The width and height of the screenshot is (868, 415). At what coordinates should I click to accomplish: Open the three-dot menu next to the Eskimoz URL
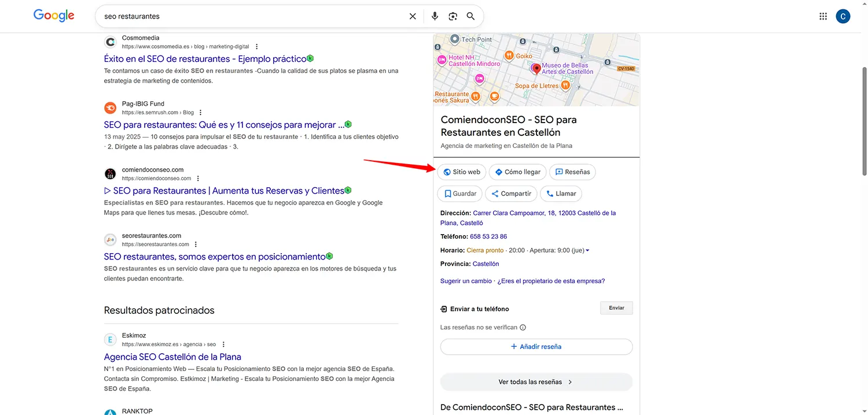[223, 344]
